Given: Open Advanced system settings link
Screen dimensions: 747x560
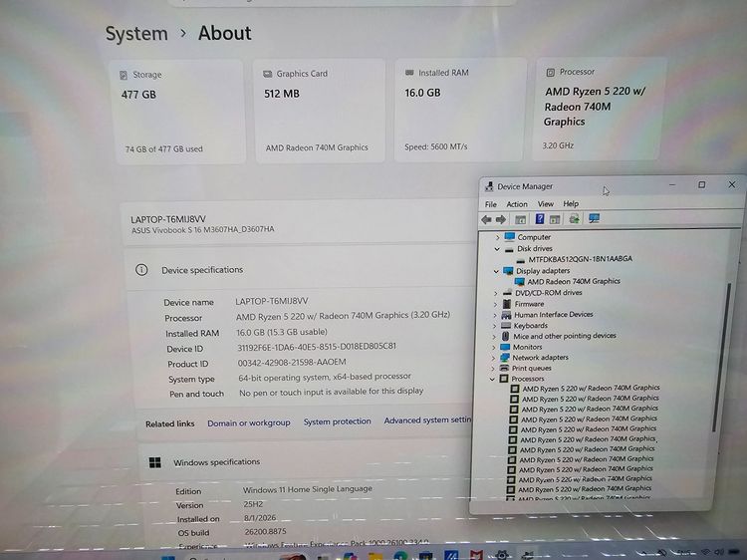Looking at the screenshot, I should [427, 420].
